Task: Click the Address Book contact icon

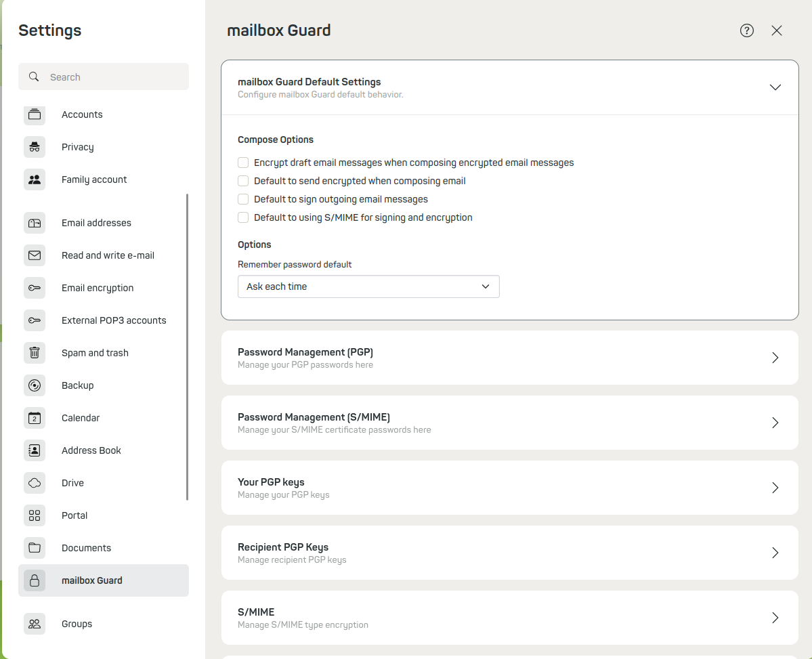Action: [x=35, y=450]
